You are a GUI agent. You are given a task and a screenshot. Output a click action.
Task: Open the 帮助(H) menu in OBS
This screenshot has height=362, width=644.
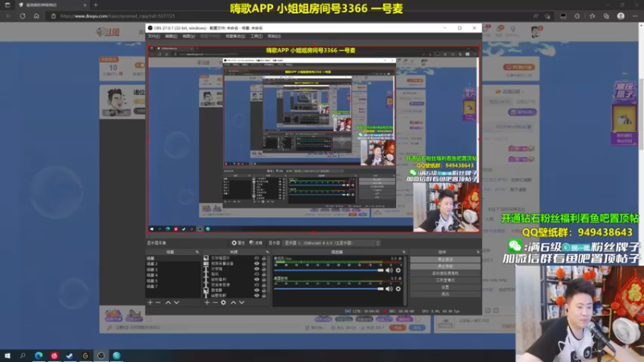(x=274, y=36)
